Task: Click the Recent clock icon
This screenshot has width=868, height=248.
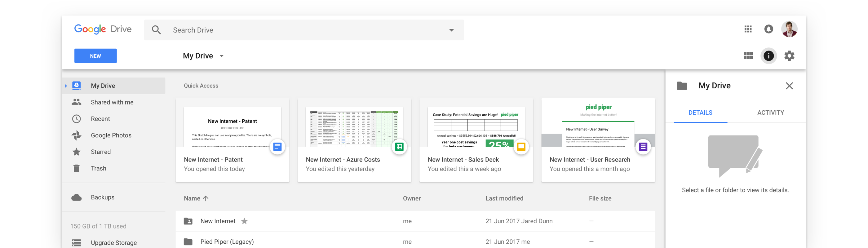Action: click(x=77, y=119)
